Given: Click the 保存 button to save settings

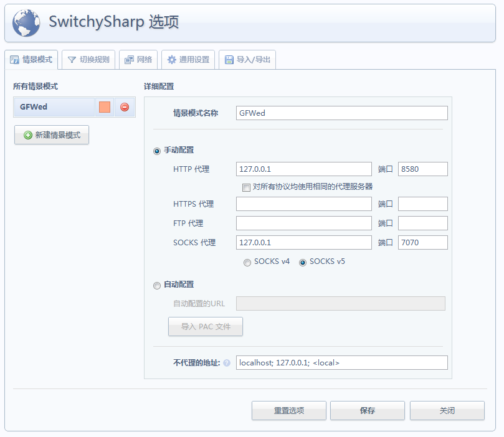Looking at the screenshot, I should point(367,410).
